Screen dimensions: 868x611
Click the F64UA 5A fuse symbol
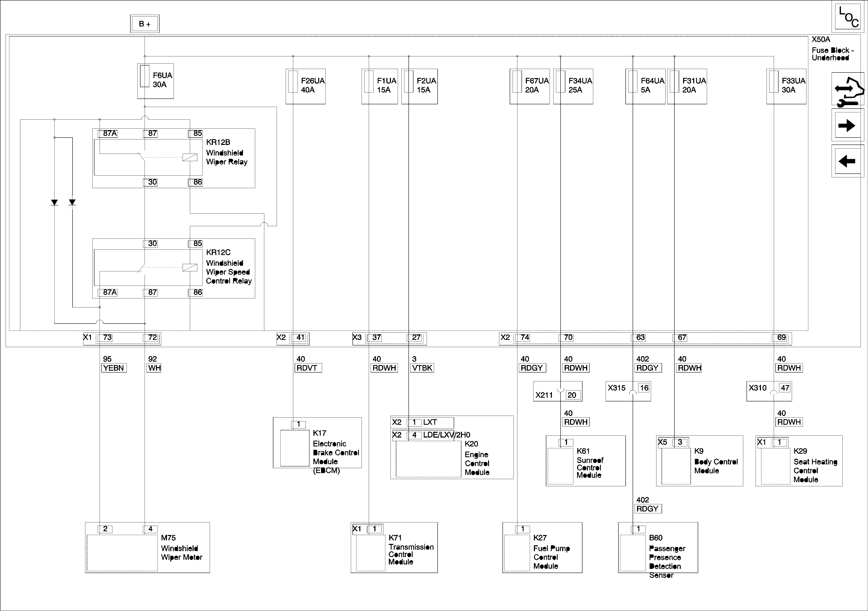(x=632, y=81)
